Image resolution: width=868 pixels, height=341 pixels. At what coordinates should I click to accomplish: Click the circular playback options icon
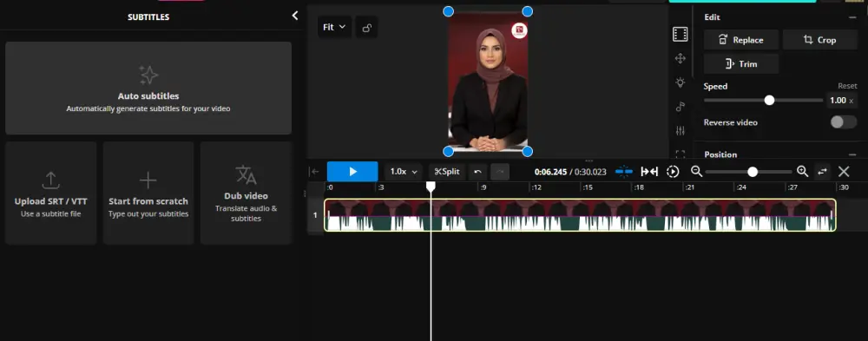point(673,172)
